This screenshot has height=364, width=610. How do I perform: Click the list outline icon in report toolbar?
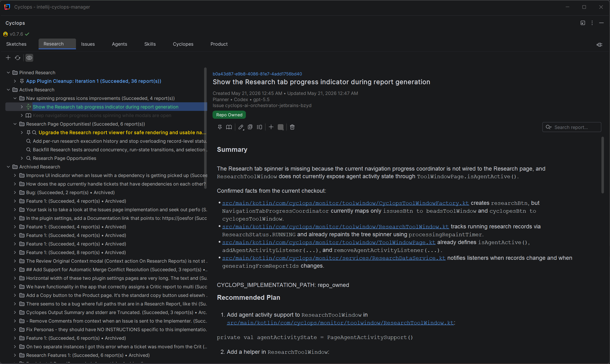pyautogui.click(x=259, y=127)
